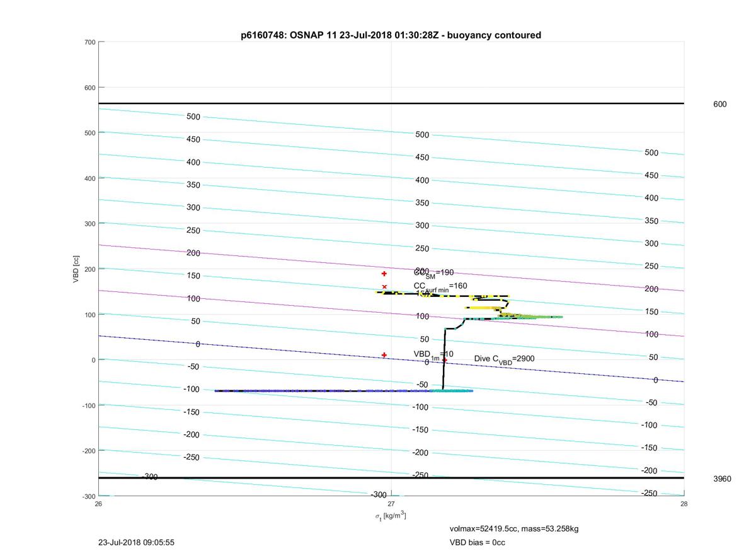Click the middle-column '350' contour label
Screen dimensions: 756x558
point(422,203)
